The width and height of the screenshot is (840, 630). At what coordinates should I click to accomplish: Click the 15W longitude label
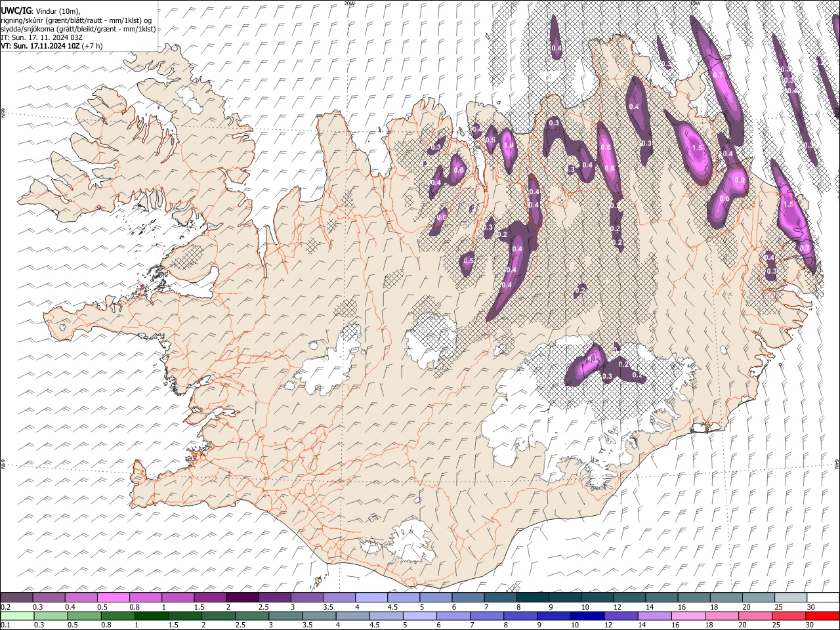pos(696,3)
